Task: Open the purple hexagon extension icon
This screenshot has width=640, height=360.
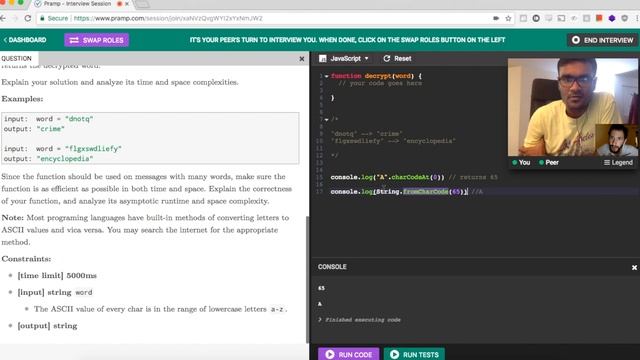Action: pos(612,18)
